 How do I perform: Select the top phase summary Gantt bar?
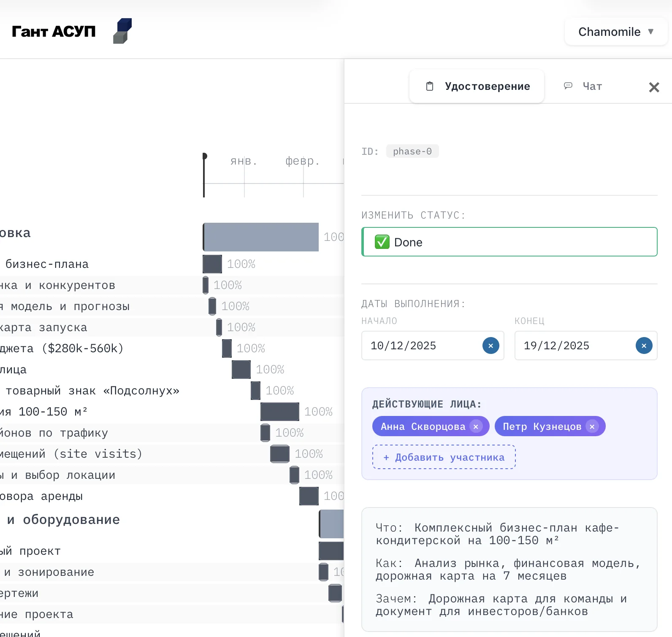tap(261, 237)
